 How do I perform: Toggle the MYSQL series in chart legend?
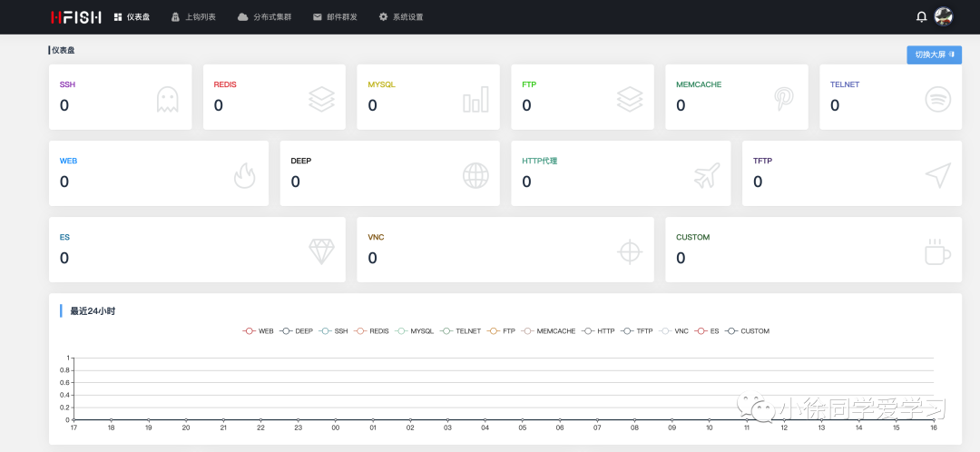coord(415,330)
